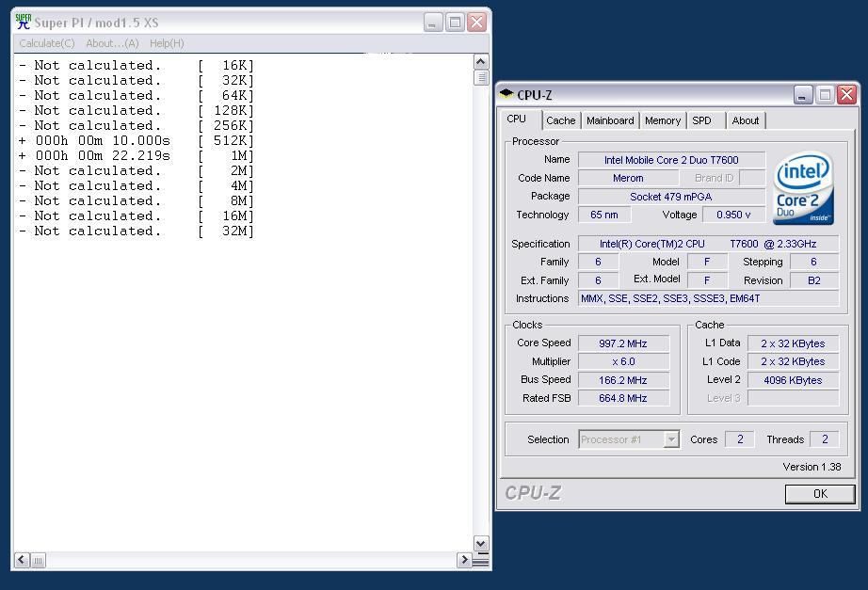Click the Level 2 cache value "4096 KBytes"
Viewport: 868px width, 590px height.
click(793, 379)
